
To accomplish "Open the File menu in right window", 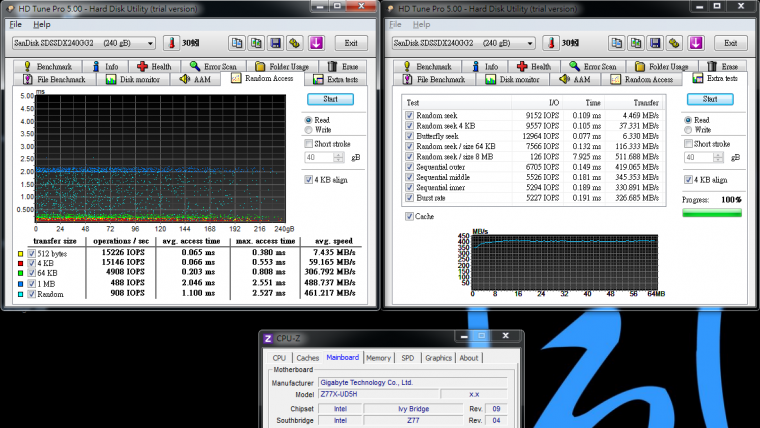I will 395,24.
